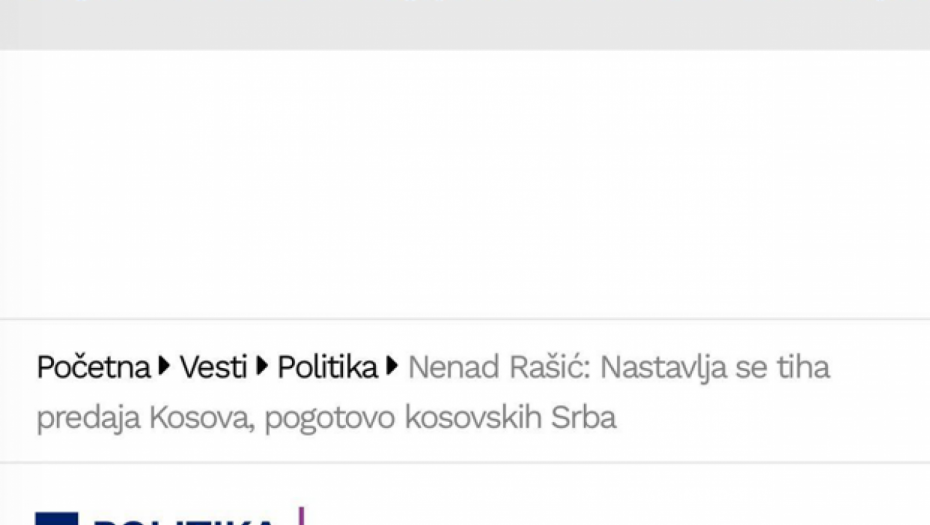Click the blank white banner area
The height and width of the screenshot is (525, 930).
point(465,185)
